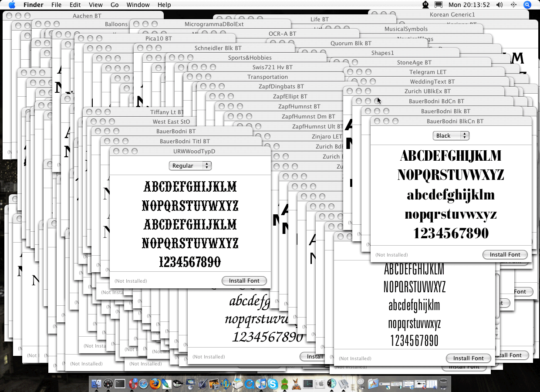Open the Help menu
Screen dimensions: 540x392
pyautogui.click(x=164, y=5)
